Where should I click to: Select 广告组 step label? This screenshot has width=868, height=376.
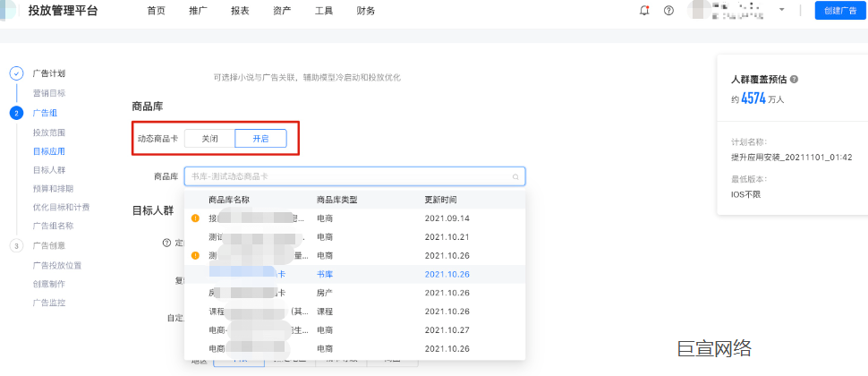[45, 113]
